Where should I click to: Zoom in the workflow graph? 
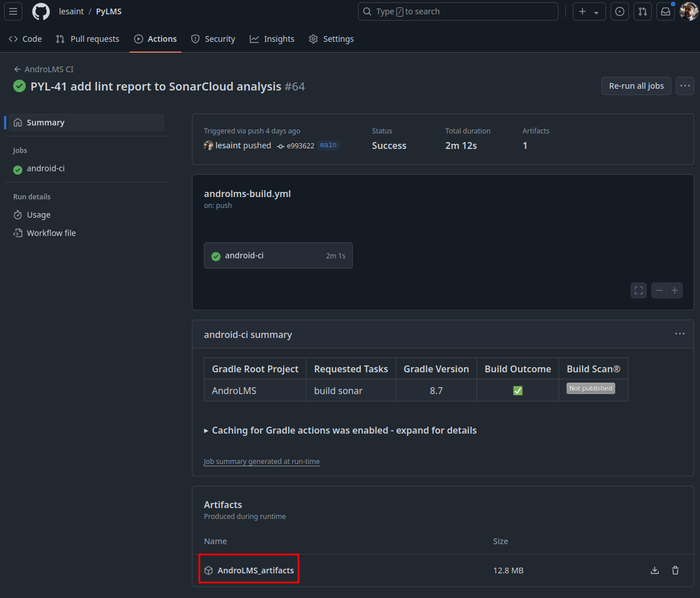675,290
